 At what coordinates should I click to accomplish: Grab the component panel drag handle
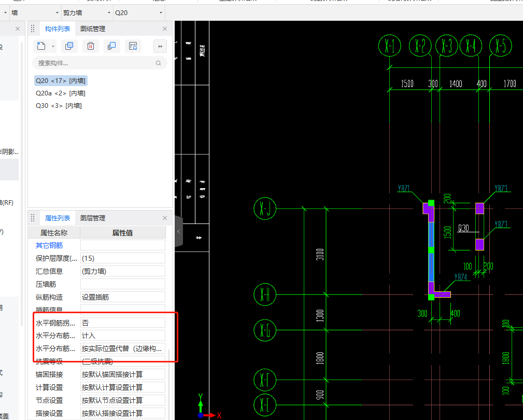point(33,29)
